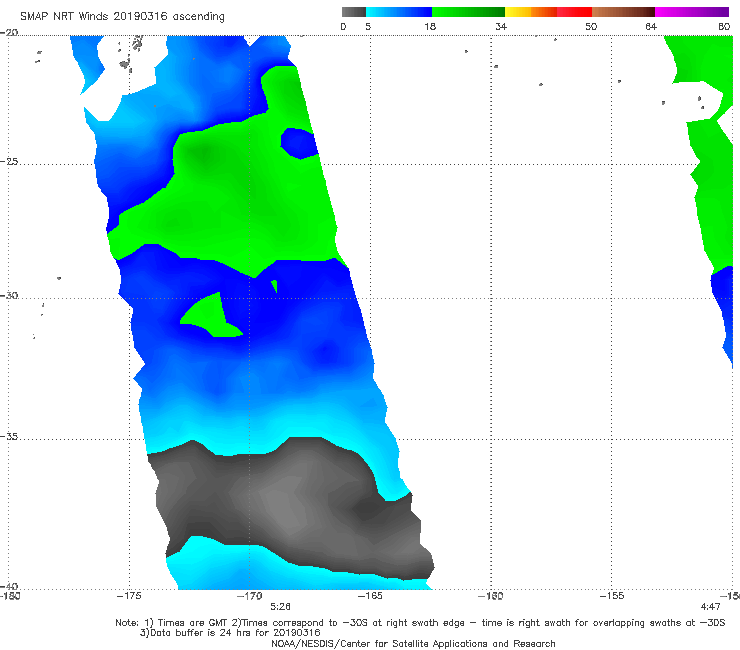Click the color bar label "5"

368,26
